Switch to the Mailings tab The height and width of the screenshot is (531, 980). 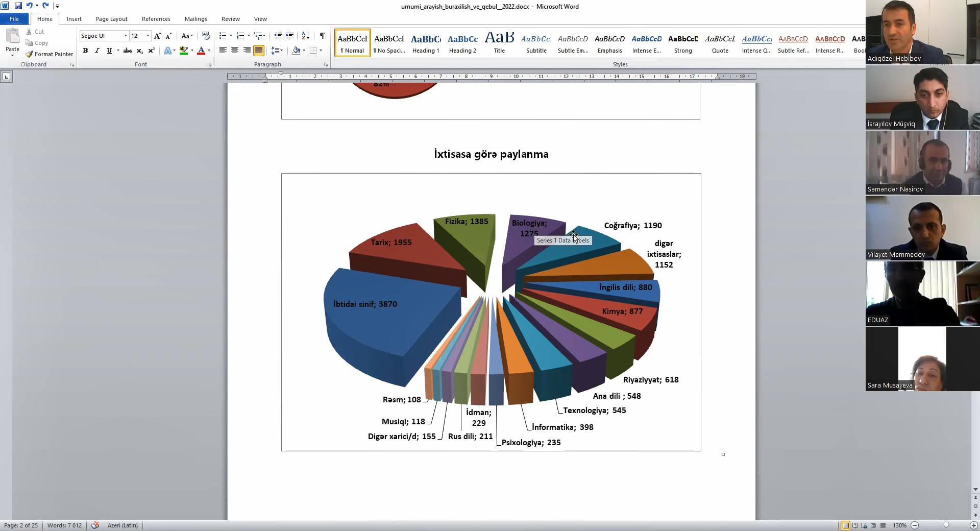tap(196, 19)
